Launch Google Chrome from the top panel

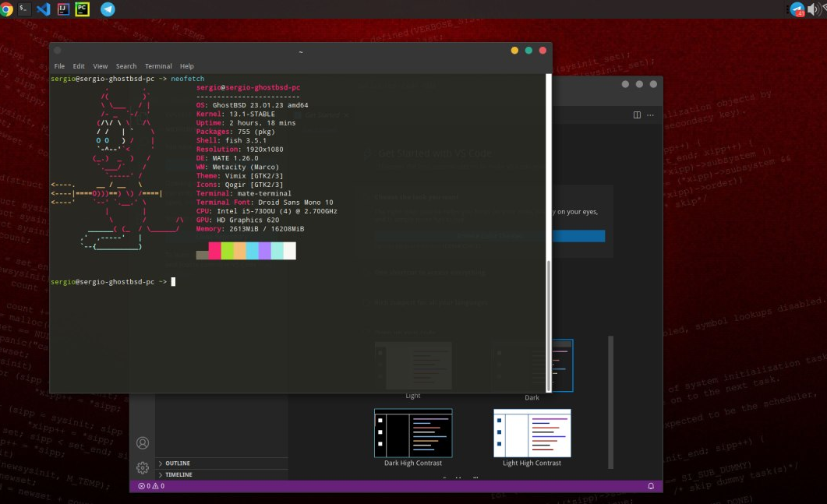click(6, 9)
